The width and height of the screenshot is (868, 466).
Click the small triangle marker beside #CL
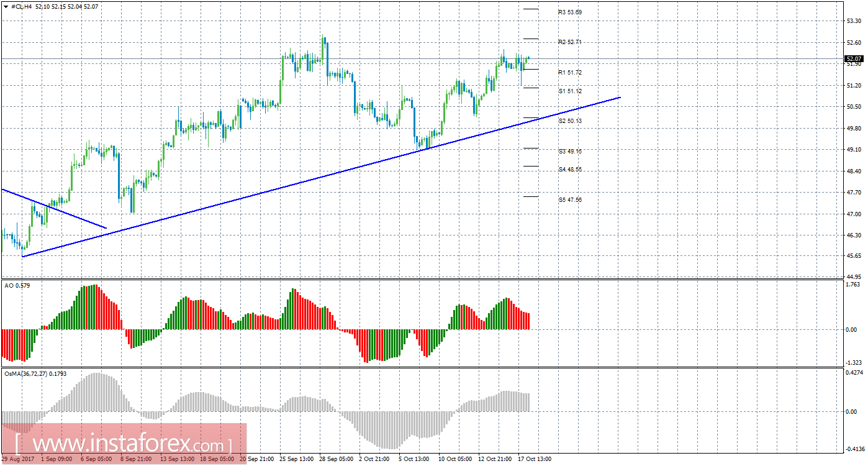coord(6,6)
